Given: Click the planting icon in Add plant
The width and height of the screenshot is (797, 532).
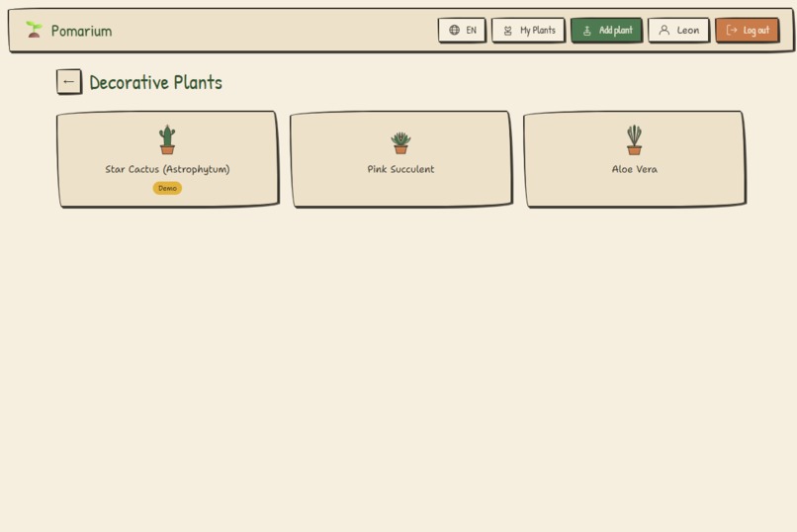Looking at the screenshot, I should 586,31.
